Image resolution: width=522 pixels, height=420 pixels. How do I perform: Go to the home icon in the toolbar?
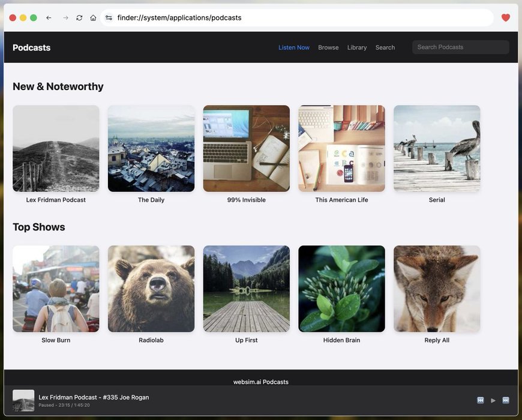pos(93,17)
